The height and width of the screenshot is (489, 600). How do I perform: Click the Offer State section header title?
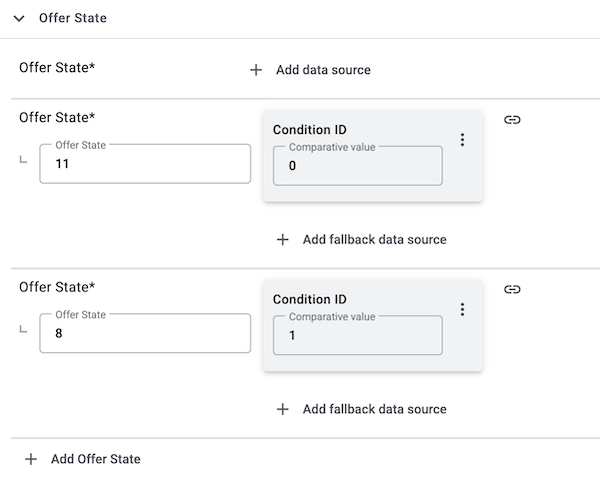[x=72, y=18]
